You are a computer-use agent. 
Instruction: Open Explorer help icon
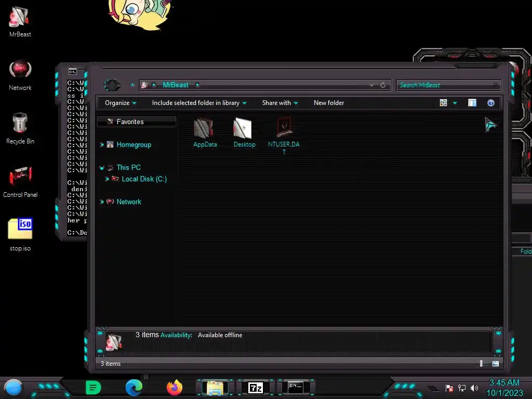[x=491, y=103]
